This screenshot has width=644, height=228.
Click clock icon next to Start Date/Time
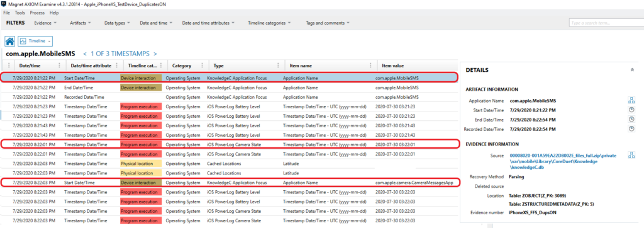pos(631,110)
